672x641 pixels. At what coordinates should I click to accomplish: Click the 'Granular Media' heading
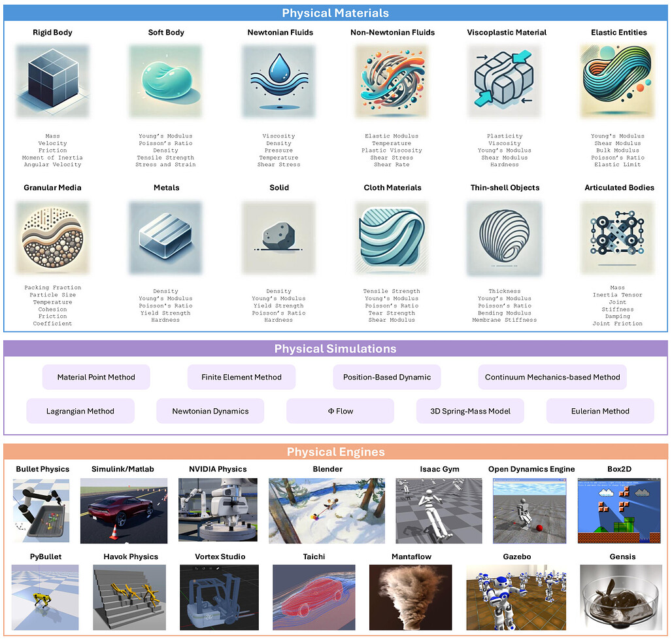[x=52, y=188]
